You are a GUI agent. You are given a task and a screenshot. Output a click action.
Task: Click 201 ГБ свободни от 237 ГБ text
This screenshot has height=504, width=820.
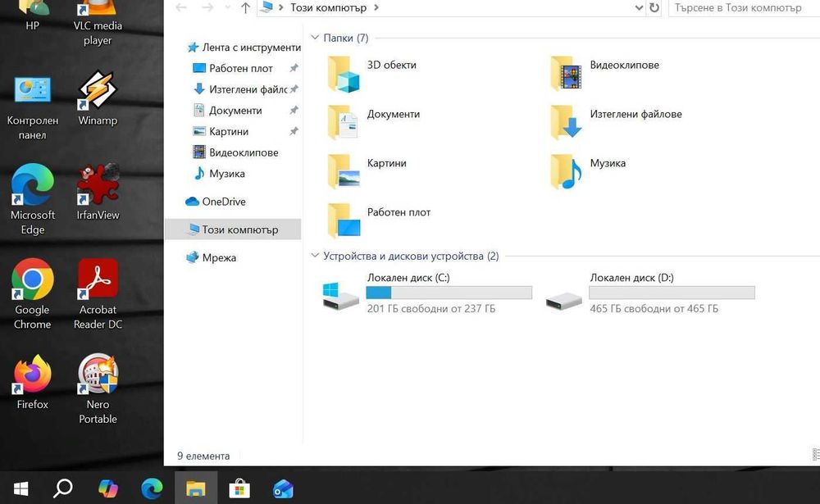[431, 308]
